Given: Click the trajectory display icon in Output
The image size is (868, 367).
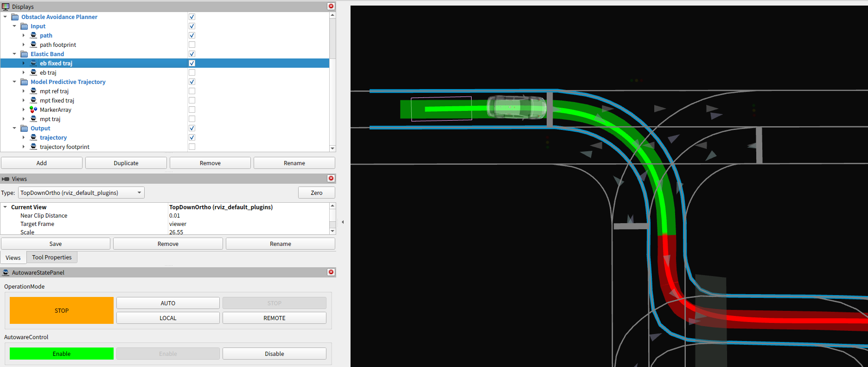Looking at the screenshot, I should coord(33,137).
